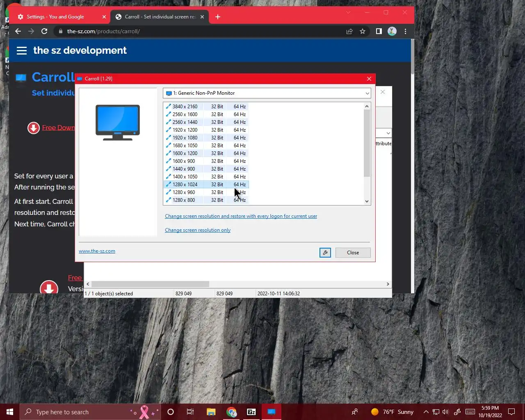Screen dimensions: 525x420
Task: Select the 1600 x 1200 resolution row
Action: pyautogui.click(x=206, y=153)
